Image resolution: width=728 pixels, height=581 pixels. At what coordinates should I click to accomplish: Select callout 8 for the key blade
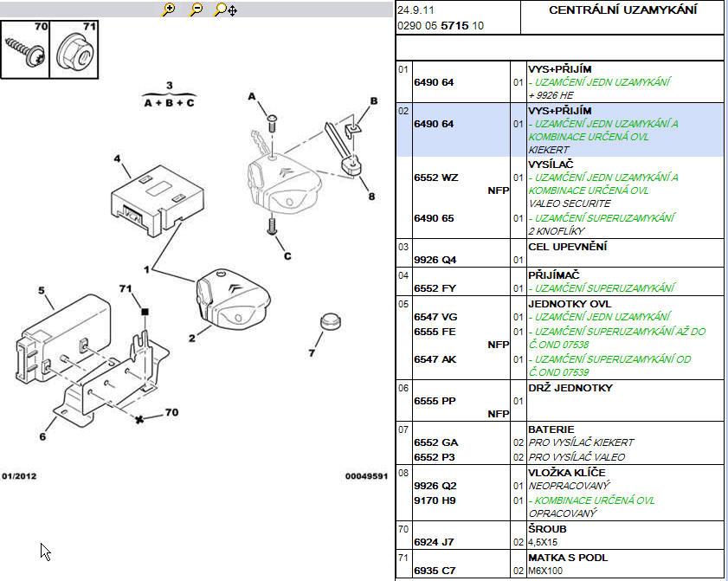(x=371, y=196)
